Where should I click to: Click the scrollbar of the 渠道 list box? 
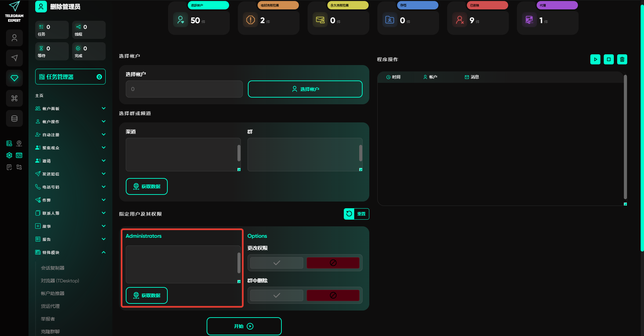[x=239, y=153]
